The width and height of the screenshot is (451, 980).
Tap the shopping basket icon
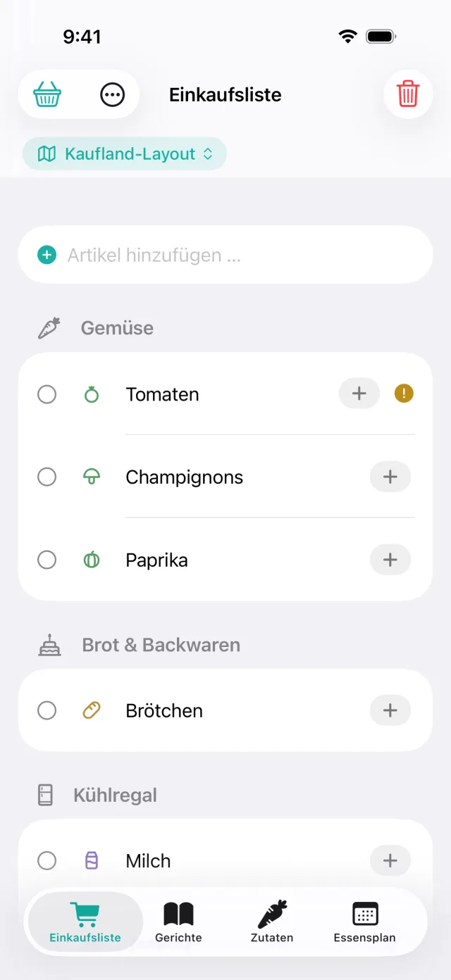pyautogui.click(x=47, y=94)
